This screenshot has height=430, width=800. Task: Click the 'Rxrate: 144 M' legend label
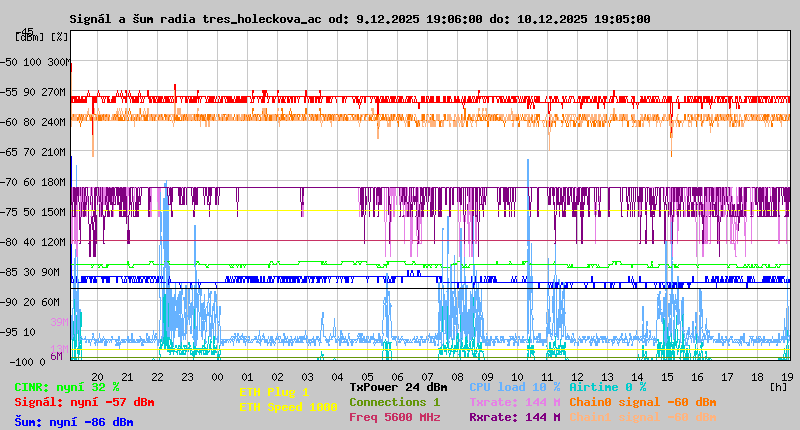click(515, 417)
